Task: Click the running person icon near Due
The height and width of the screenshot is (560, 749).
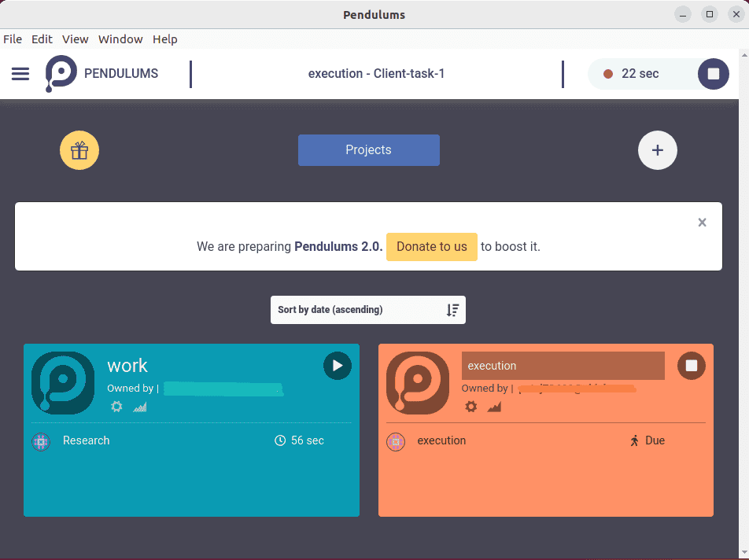Action: click(634, 440)
